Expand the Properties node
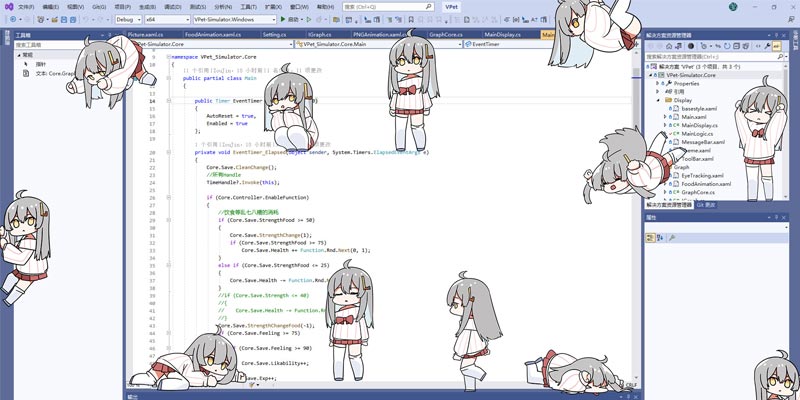The height and width of the screenshot is (400, 800). pos(658,83)
